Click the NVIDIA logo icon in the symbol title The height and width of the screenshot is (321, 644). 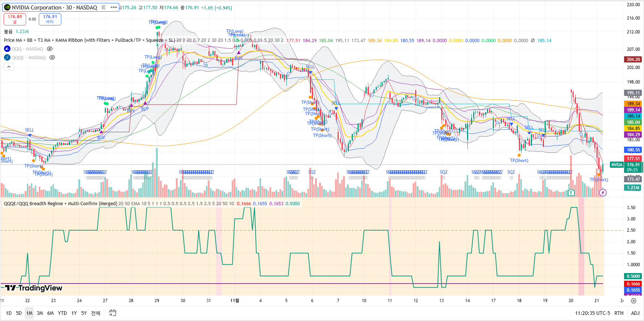7,7
